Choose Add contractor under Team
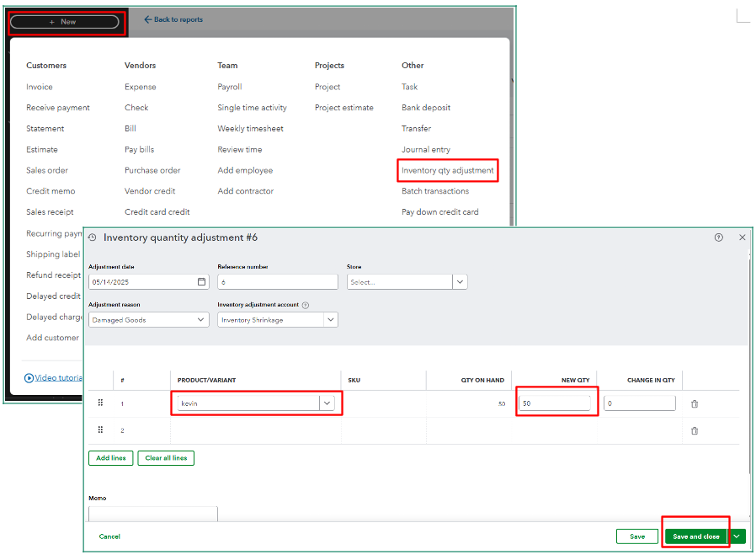 point(246,191)
